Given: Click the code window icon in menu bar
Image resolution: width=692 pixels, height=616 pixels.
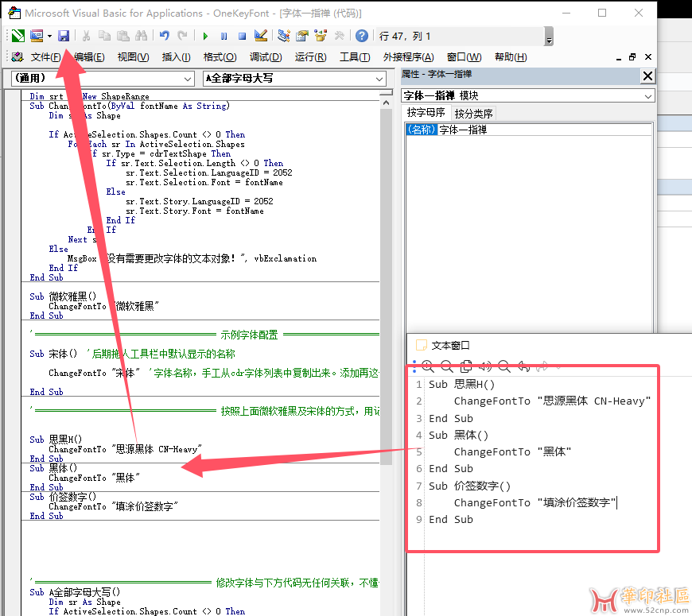Looking at the screenshot, I should 17,57.
